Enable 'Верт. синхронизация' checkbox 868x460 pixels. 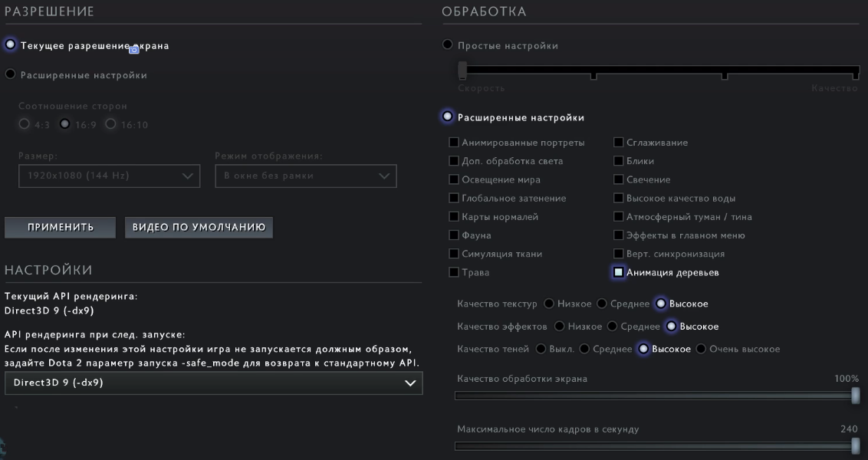[619, 254]
